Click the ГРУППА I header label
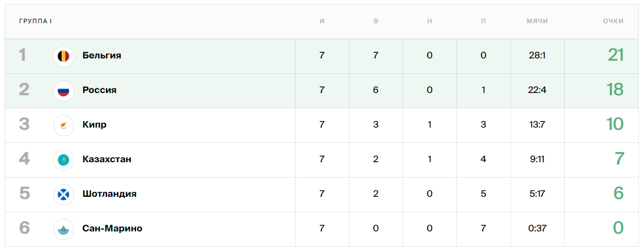Viewport: 644px width, 249px height. pos(35,21)
